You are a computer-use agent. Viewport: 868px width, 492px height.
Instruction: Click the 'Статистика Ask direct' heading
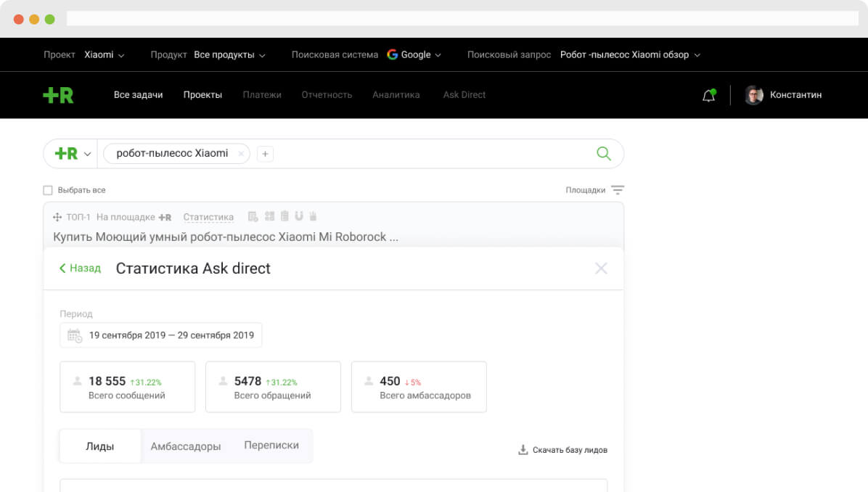click(193, 268)
